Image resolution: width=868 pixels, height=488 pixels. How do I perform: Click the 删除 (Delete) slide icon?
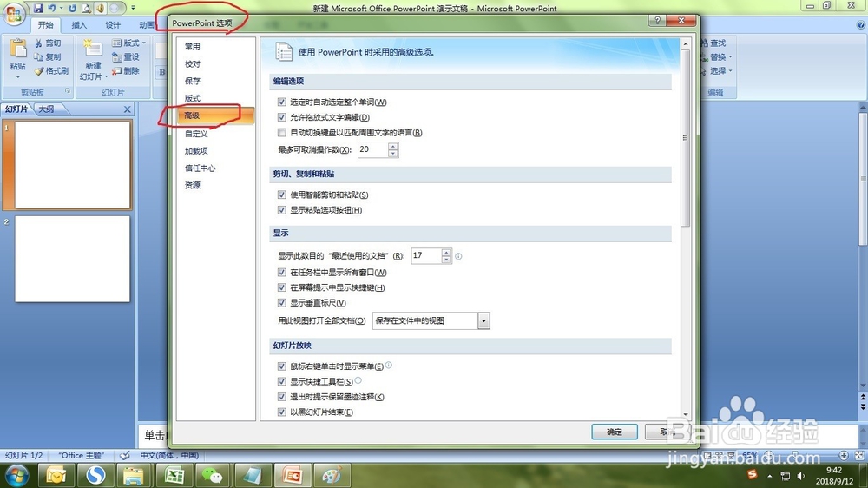[x=116, y=71]
